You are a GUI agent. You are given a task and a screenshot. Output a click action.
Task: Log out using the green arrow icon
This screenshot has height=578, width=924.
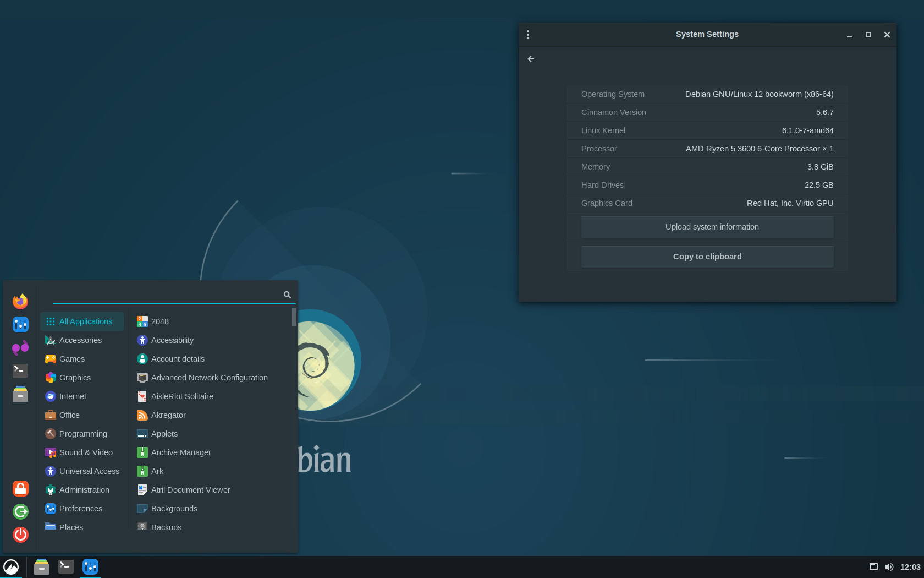point(20,511)
